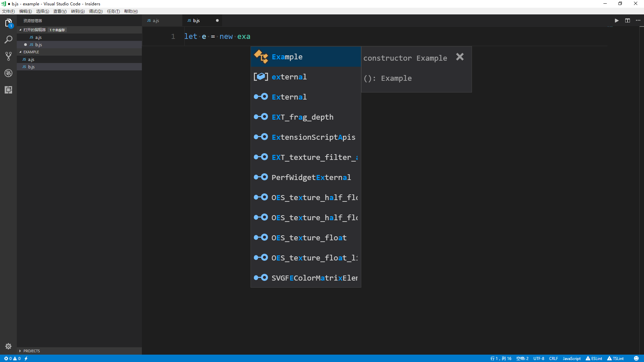Click the feedback smiley in status bar
The height and width of the screenshot is (362, 644).
coord(636,358)
